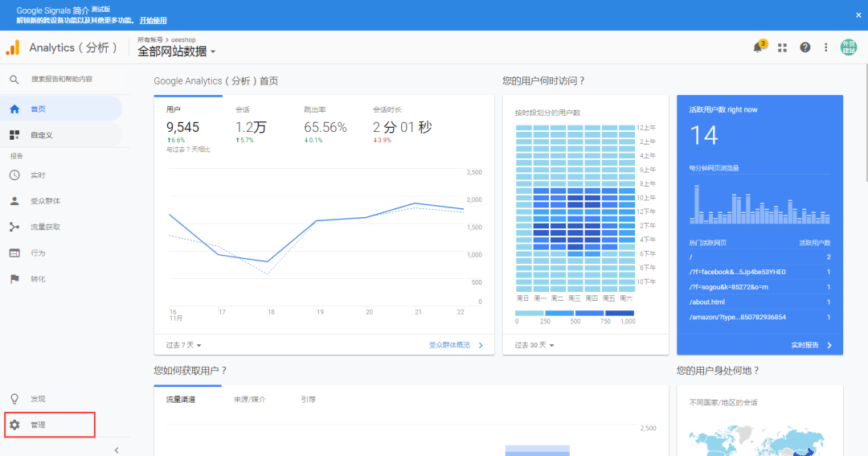
Task: Click the 自定义 dashboard icon
Action: click(x=14, y=135)
